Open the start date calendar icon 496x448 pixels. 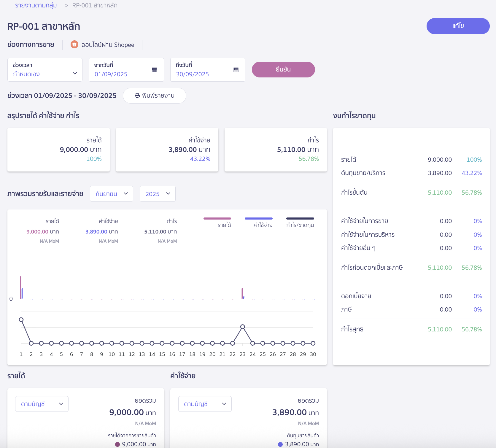point(154,70)
